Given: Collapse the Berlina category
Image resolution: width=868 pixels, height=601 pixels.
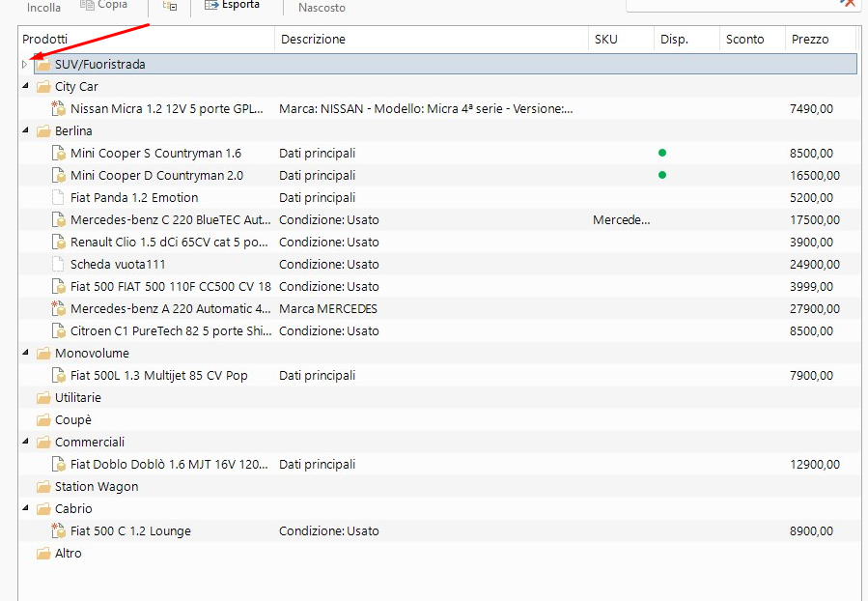Looking at the screenshot, I should click(26, 131).
